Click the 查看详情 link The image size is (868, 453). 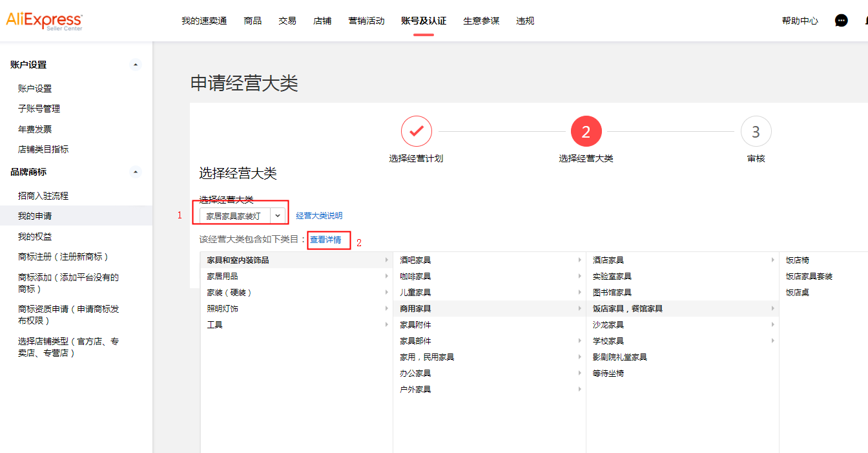(325, 240)
